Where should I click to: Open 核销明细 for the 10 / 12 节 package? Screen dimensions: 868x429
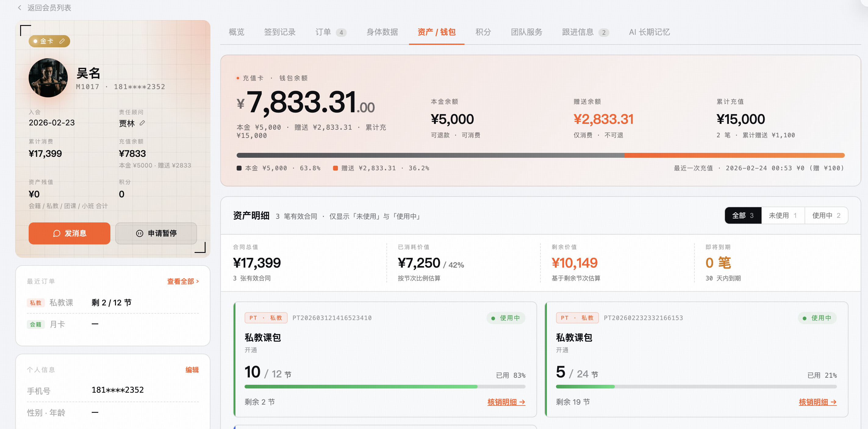[506, 402]
